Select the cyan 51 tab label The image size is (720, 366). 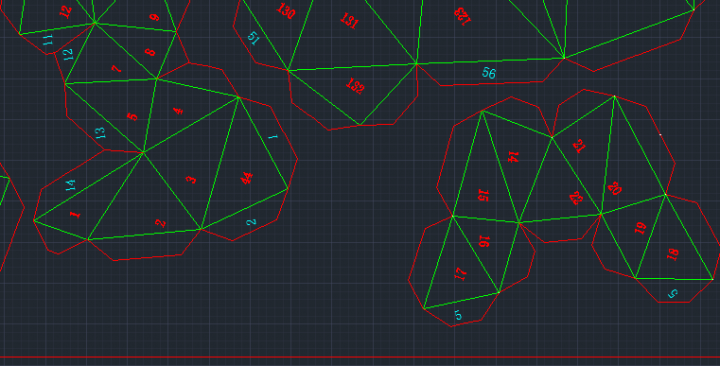(x=253, y=38)
